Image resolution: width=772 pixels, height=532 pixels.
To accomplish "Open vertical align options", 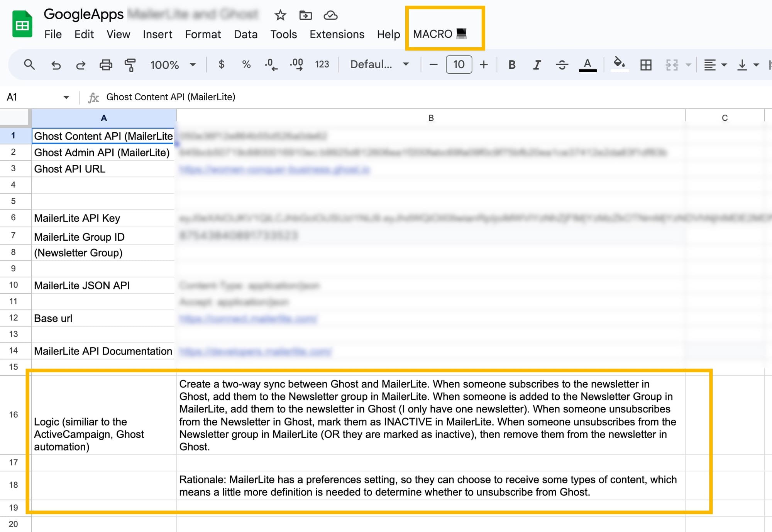I will pos(748,64).
